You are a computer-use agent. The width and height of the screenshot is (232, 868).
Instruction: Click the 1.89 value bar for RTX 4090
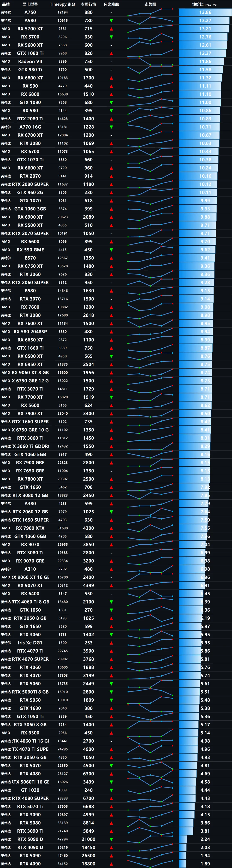182,864
